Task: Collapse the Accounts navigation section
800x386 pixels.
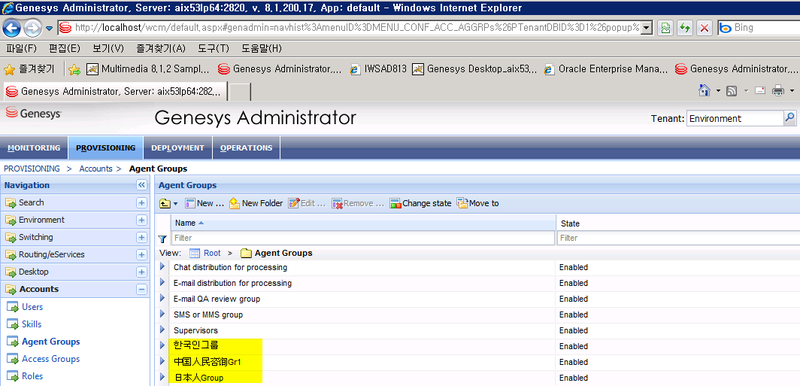Action: [x=141, y=289]
